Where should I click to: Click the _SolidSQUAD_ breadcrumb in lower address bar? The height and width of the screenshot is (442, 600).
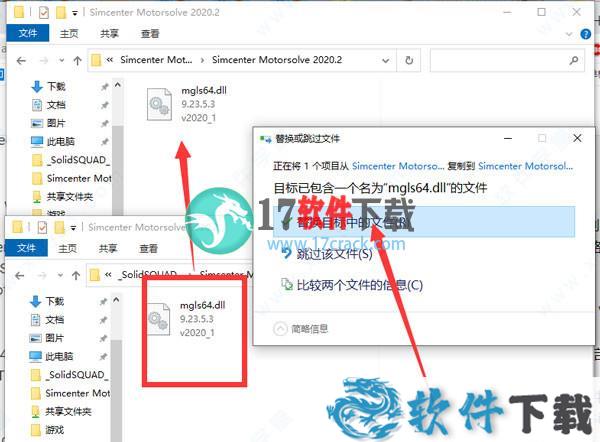[x=148, y=274]
